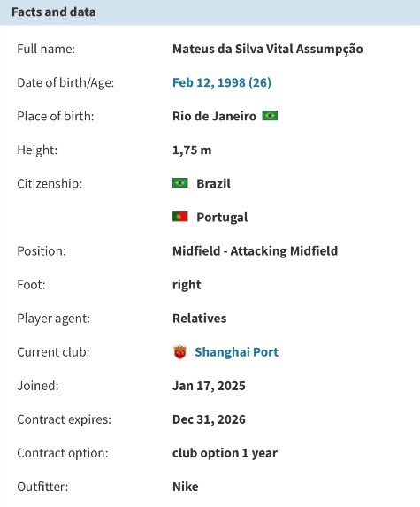The image size is (420, 507).
Task: Click the Facts and data header
Action: pyautogui.click(x=54, y=12)
